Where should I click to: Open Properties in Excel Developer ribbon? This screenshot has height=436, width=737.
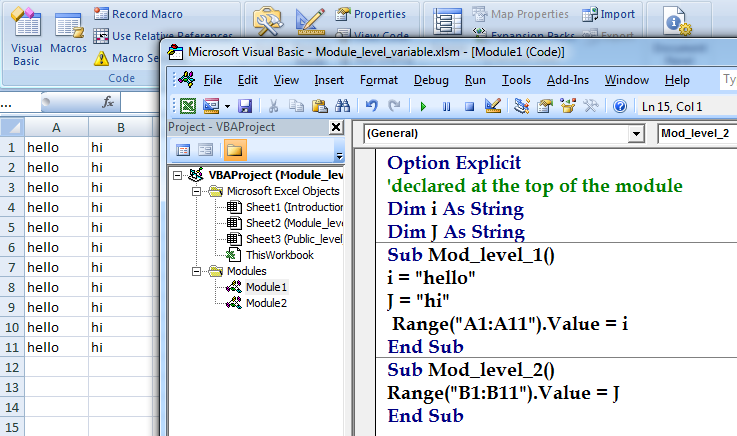[371, 14]
